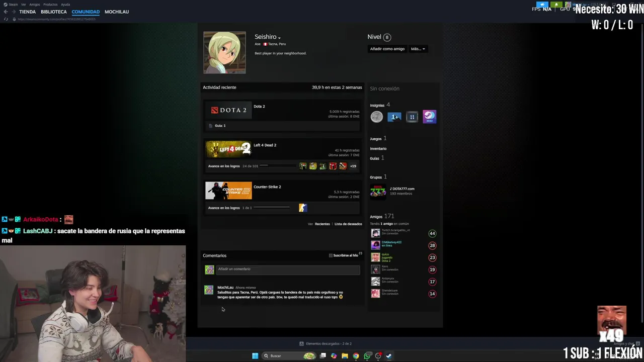Open the TIENDA tab

27,12
